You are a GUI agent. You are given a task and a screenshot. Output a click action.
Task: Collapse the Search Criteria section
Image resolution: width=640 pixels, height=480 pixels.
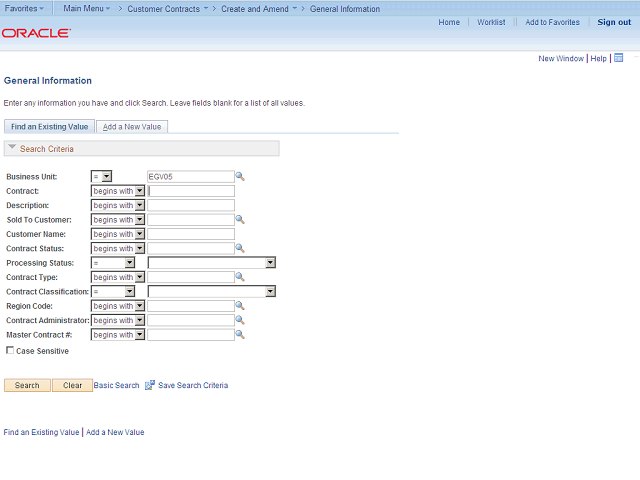(x=12, y=147)
